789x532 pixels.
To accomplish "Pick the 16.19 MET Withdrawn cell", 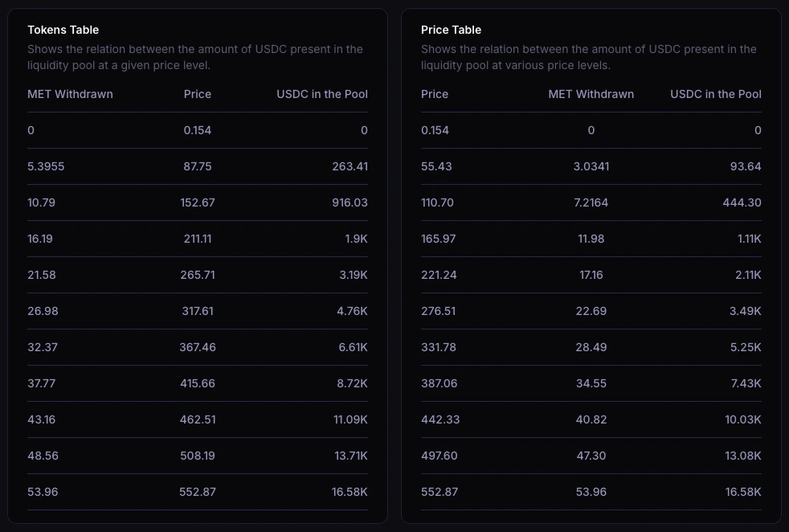I will (x=39, y=239).
